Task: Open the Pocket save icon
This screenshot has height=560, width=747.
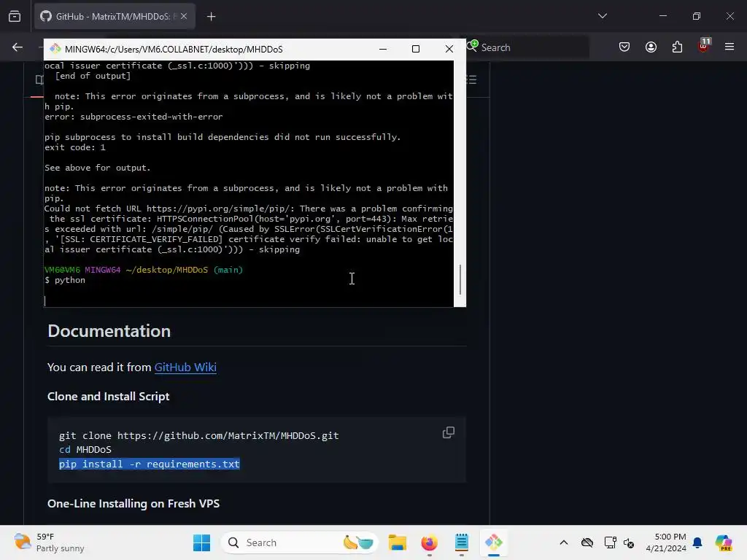Action: coord(624,47)
